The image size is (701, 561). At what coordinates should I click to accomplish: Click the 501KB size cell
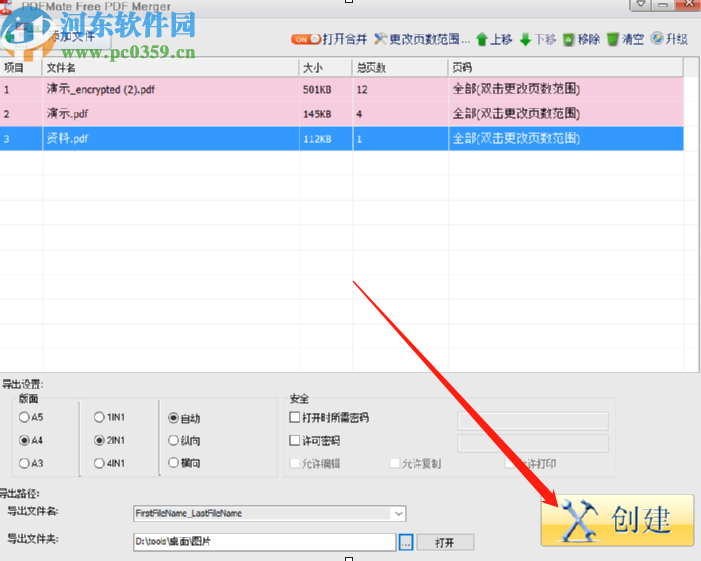[326, 89]
